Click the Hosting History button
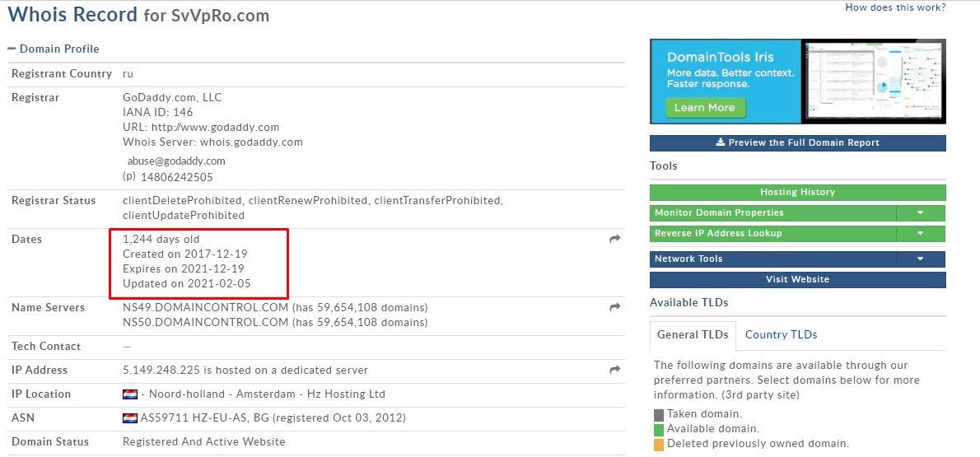 click(x=797, y=193)
